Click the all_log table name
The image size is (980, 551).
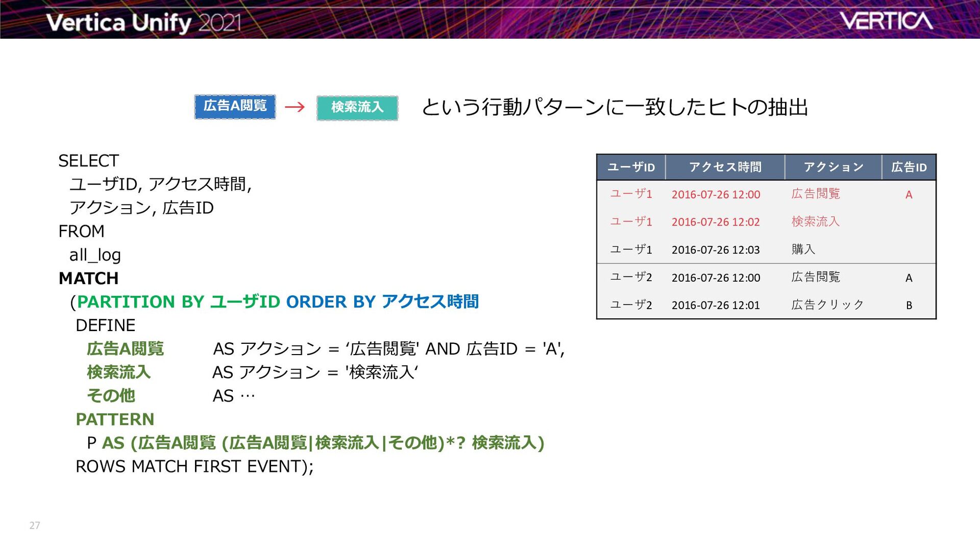point(95,255)
